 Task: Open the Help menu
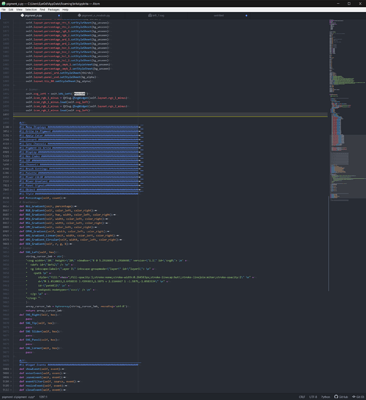pos(65,10)
